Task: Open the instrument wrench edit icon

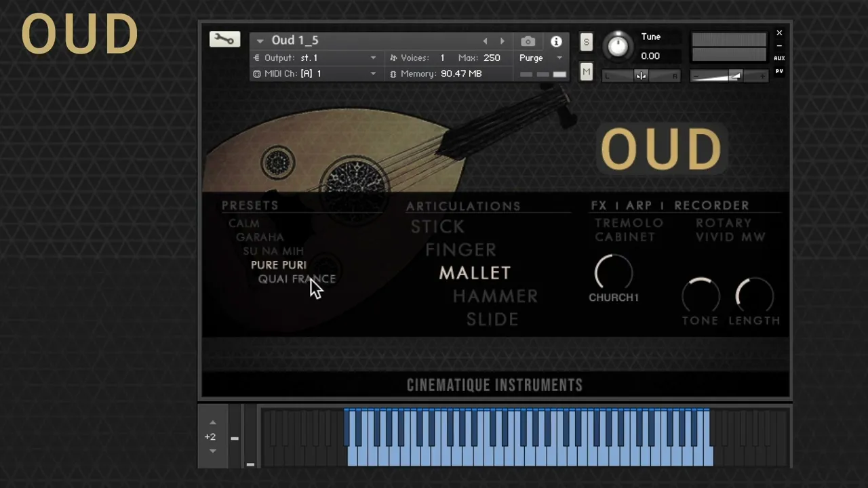Action: click(224, 39)
